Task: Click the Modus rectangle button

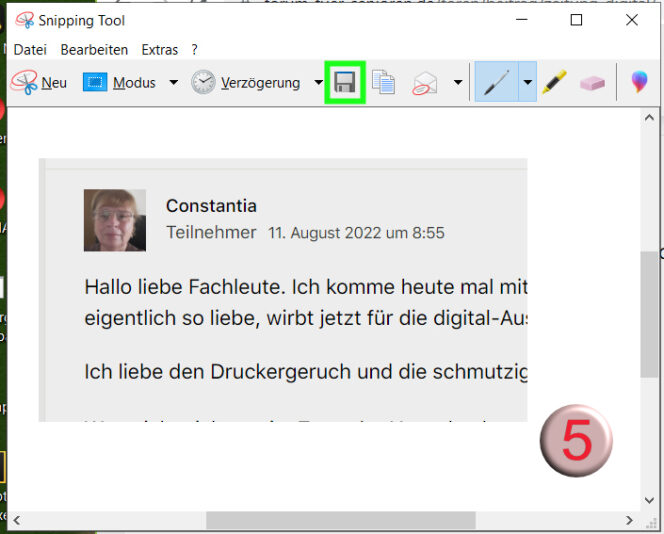Action: (119, 83)
